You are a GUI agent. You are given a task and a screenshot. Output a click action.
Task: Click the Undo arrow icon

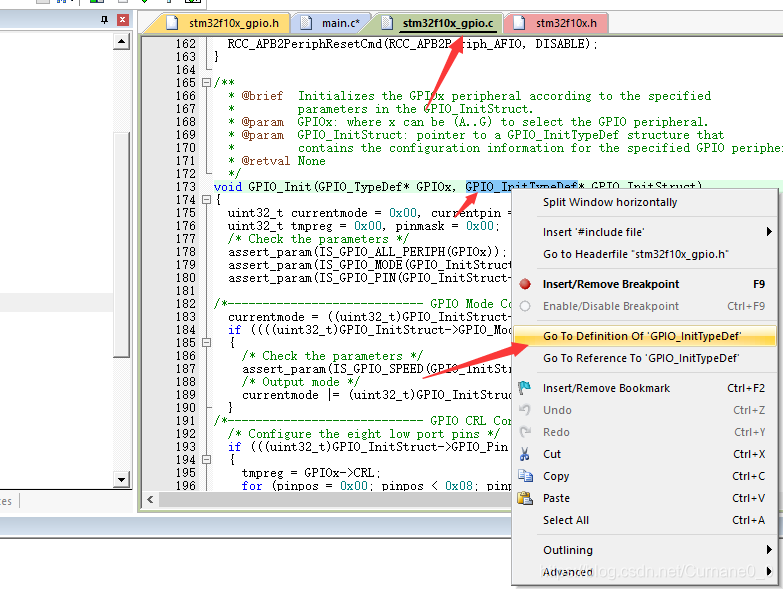[x=524, y=410]
